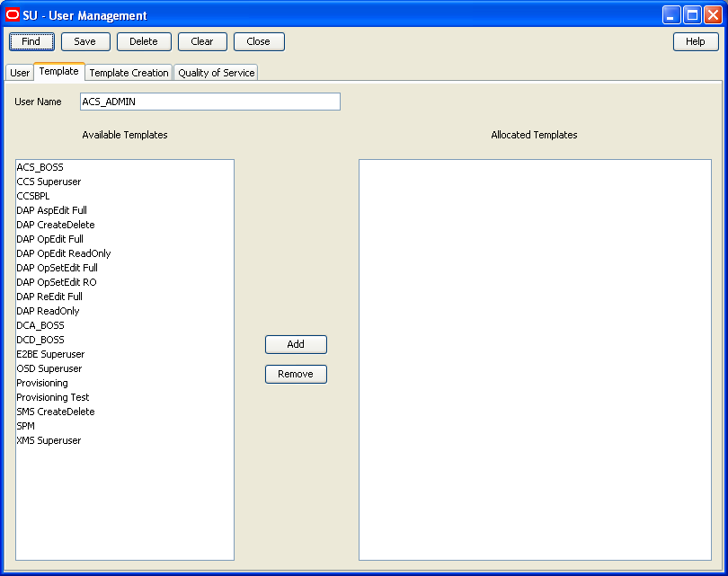Select the Provisioning Test template
Image resolution: width=728 pixels, height=576 pixels.
pyautogui.click(x=52, y=397)
